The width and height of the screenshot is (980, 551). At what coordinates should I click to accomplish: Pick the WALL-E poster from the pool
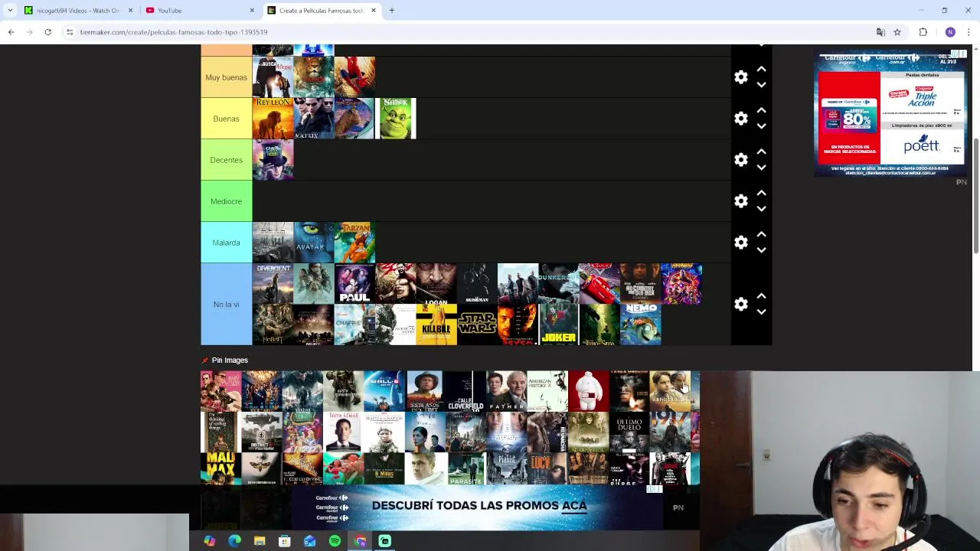pos(384,391)
